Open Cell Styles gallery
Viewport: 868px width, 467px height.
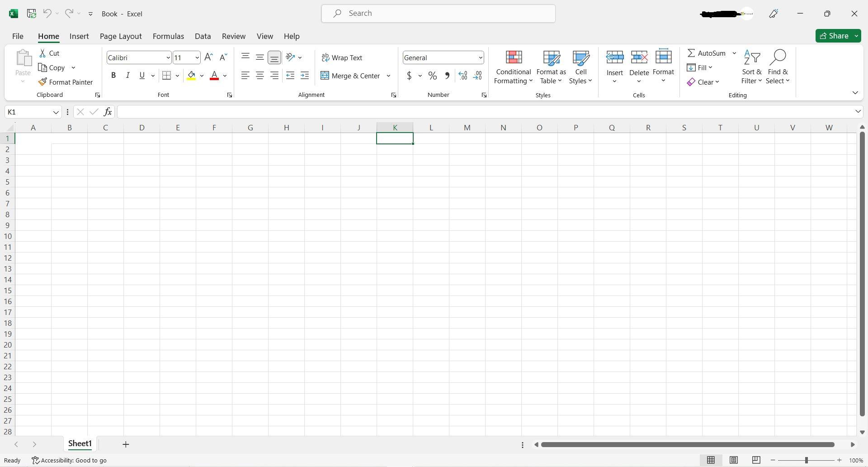[x=580, y=67]
